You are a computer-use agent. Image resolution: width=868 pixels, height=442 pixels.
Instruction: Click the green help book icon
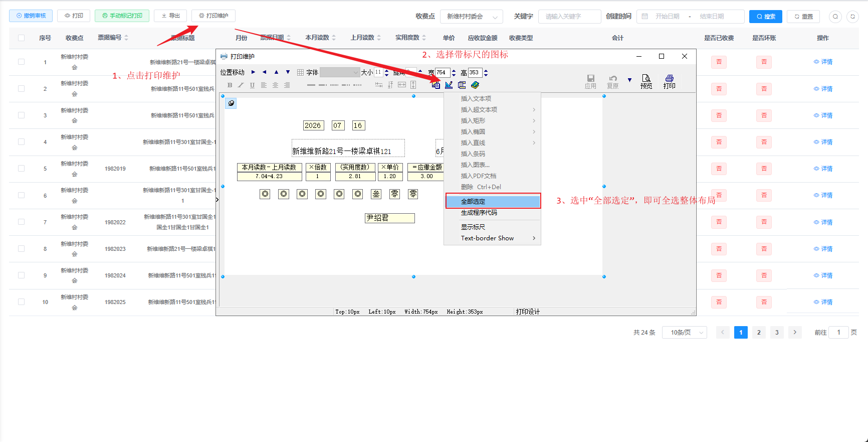475,85
